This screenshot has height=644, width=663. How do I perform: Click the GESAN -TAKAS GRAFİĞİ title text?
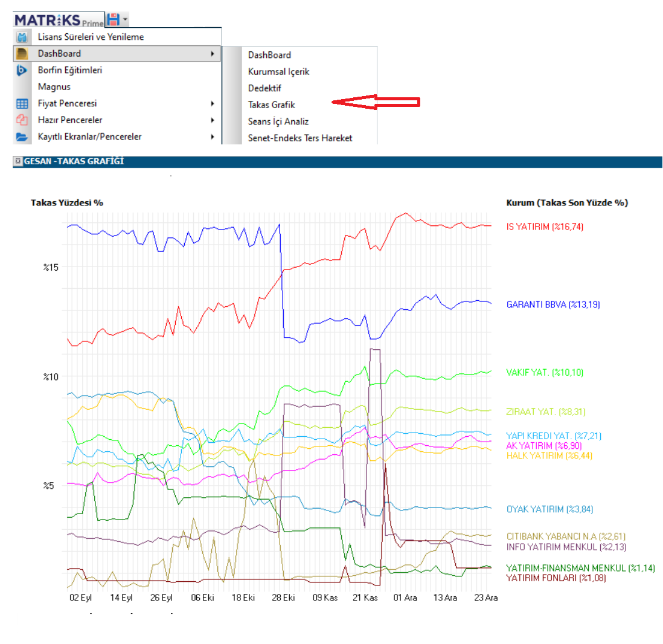[x=74, y=161]
